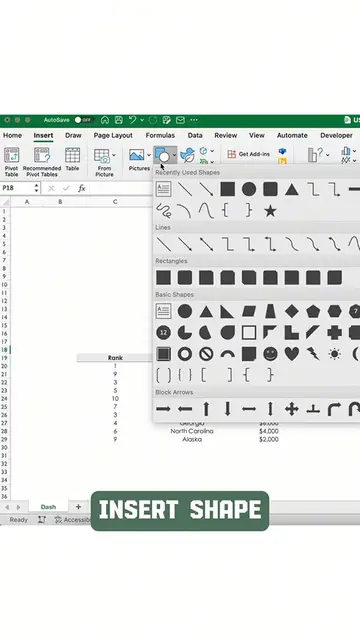The height and width of the screenshot is (640, 360).
Task: Click the Shapes dropdown arrow in ribbon
Action: click(174, 156)
